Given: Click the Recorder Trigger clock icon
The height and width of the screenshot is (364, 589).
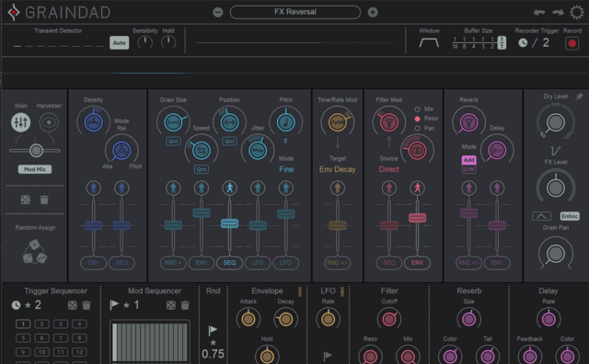Looking at the screenshot, I should (x=523, y=43).
